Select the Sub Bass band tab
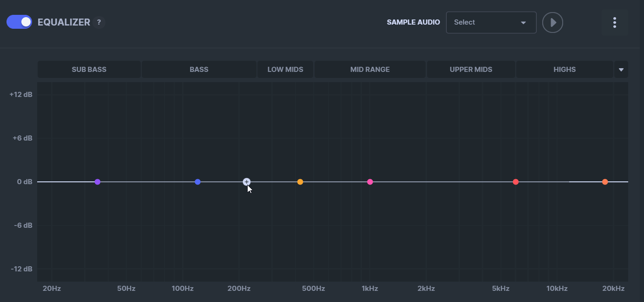The width and height of the screenshot is (644, 302). (x=89, y=70)
